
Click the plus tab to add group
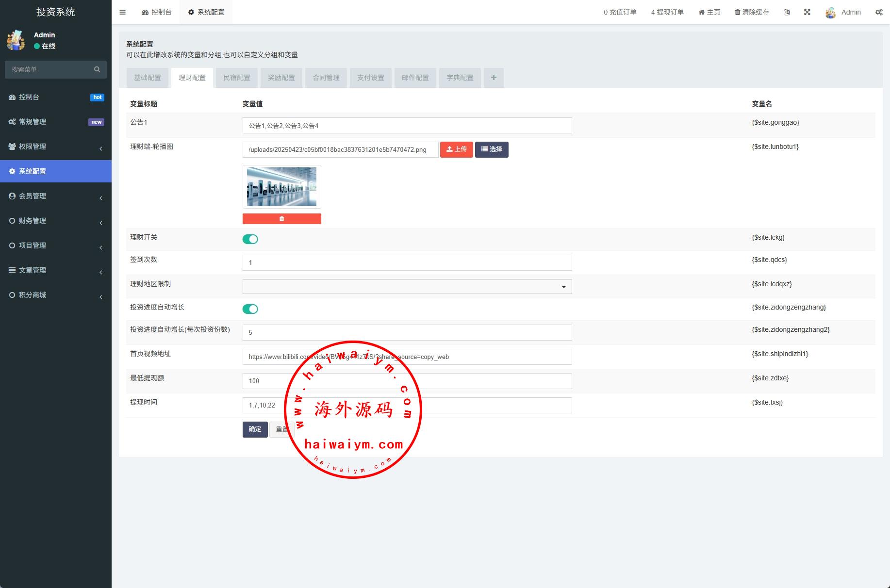pyautogui.click(x=494, y=78)
